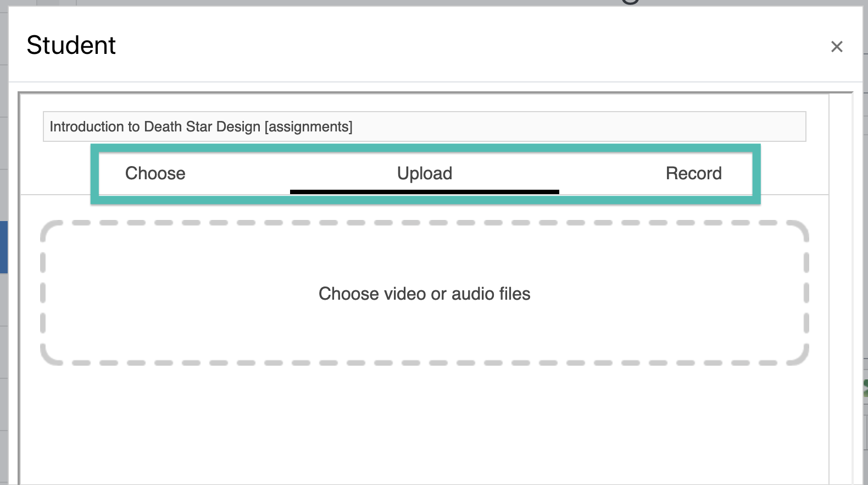Open the Record tab
Screen dimensions: 868x485
[694, 174]
